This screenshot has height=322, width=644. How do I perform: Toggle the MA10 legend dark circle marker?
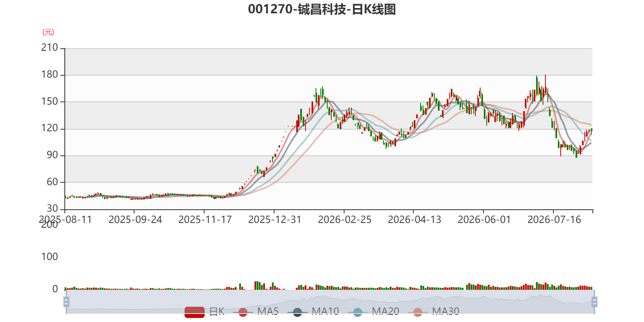[x=297, y=312]
